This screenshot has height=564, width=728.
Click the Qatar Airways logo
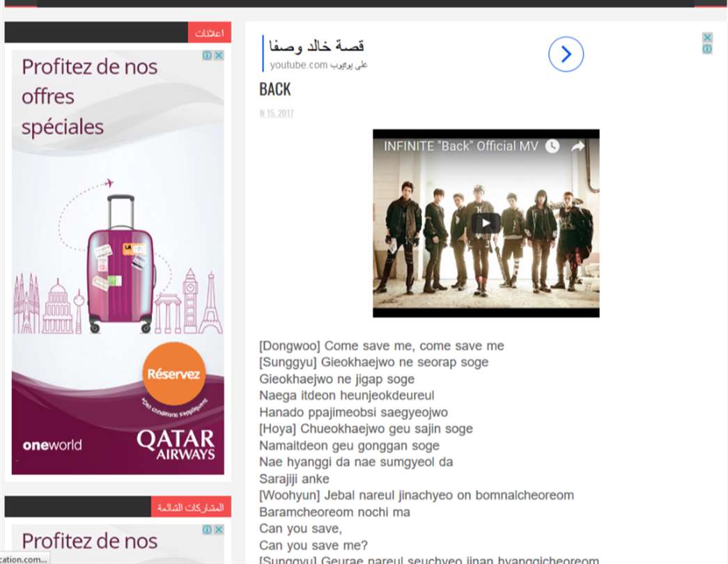coord(176,444)
